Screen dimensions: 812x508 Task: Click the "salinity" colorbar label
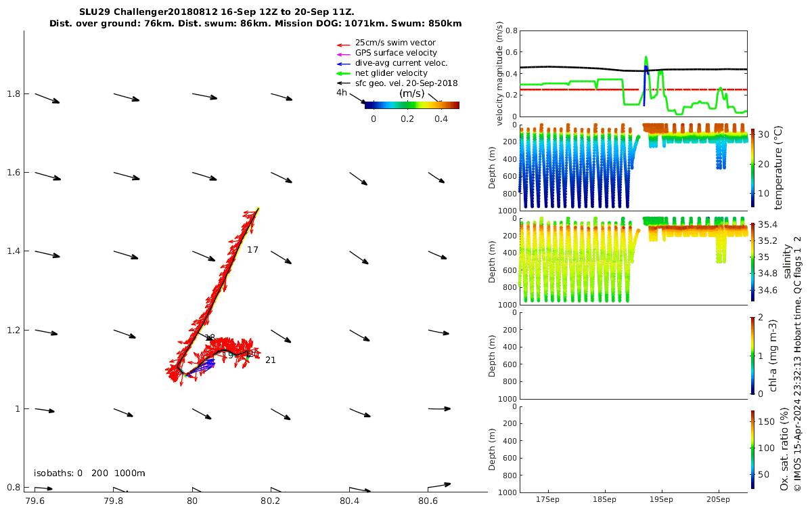point(786,261)
